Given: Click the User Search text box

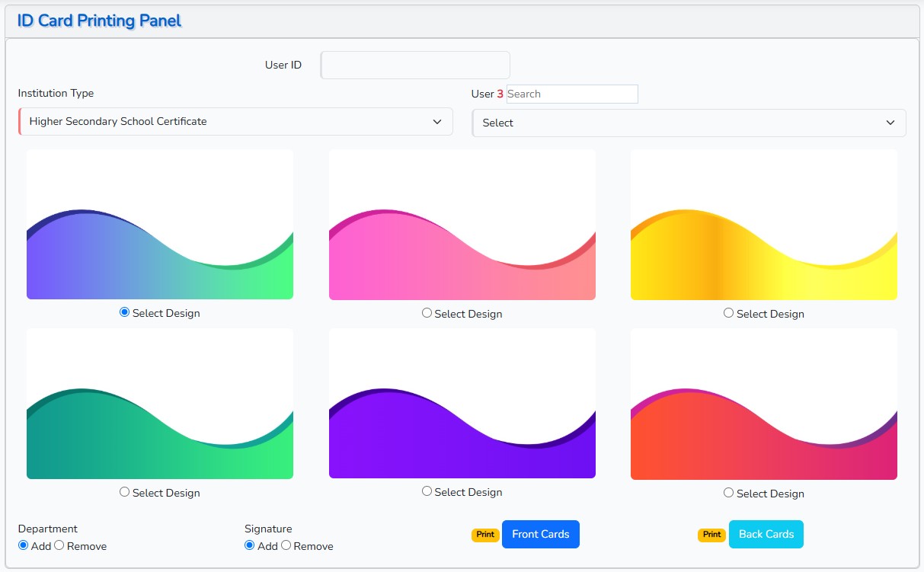Looking at the screenshot, I should (x=571, y=94).
